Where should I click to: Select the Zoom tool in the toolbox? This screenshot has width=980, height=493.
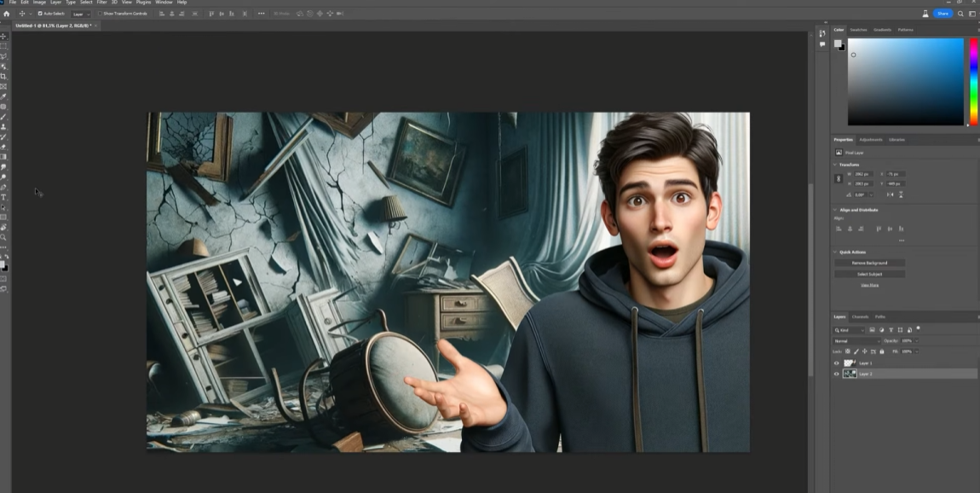pos(3,237)
